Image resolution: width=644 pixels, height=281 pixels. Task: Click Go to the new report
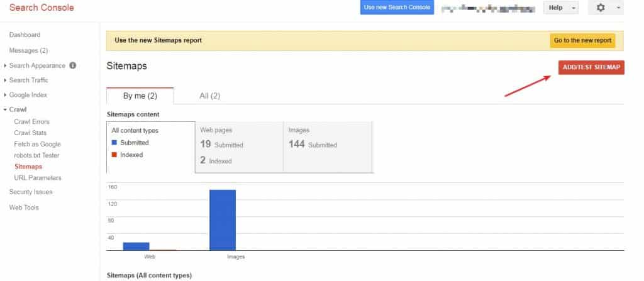pos(582,41)
